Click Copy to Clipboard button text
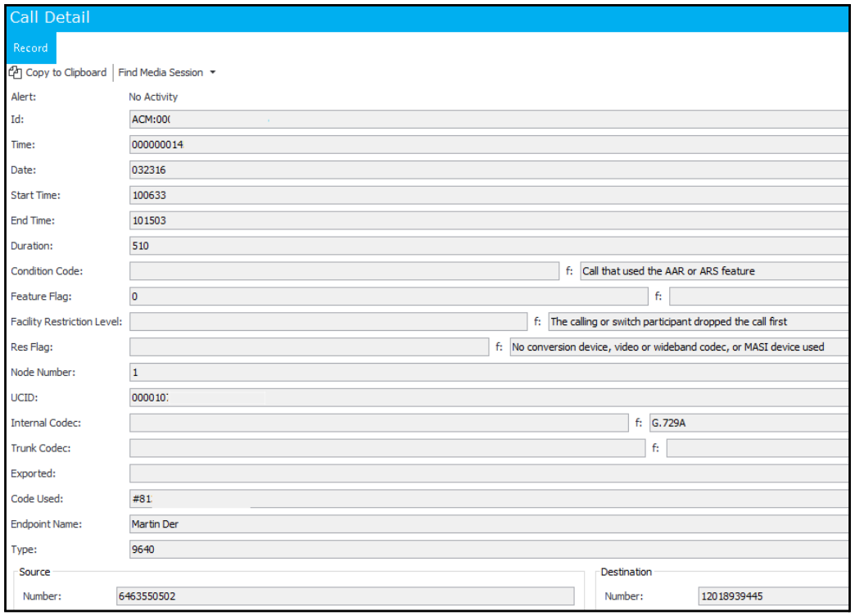 [x=66, y=73]
